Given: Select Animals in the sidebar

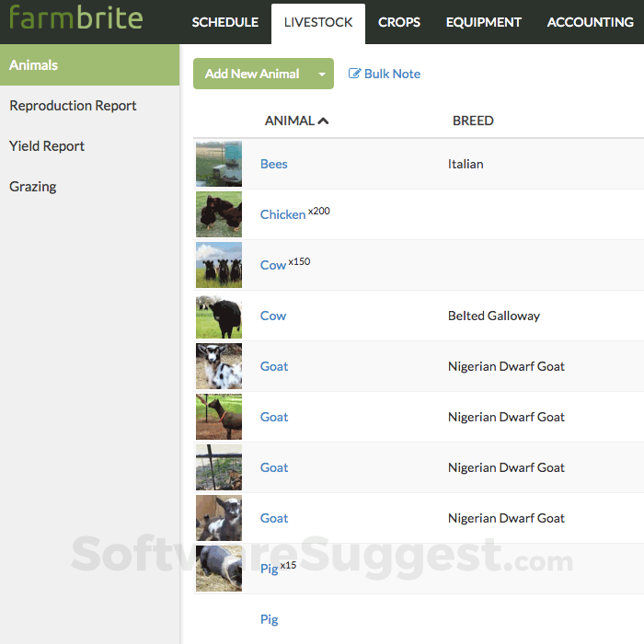Looking at the screenshot, I should click(89, 65).
